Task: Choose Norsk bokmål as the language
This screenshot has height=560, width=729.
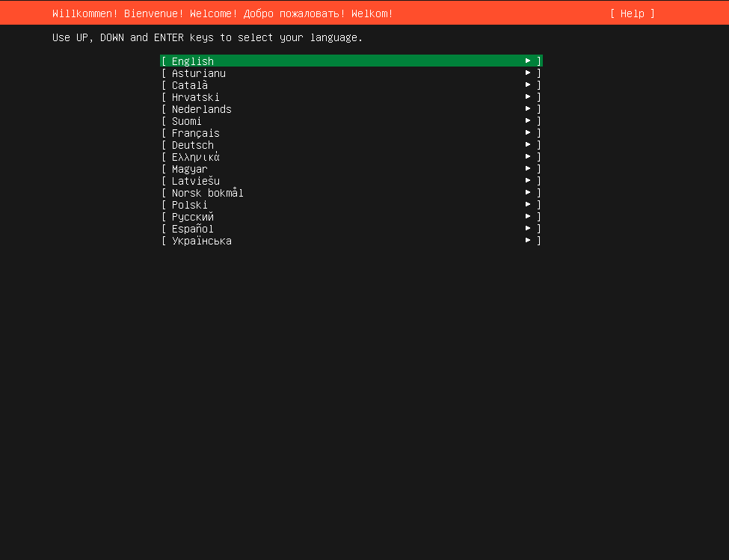Action: 207,193
